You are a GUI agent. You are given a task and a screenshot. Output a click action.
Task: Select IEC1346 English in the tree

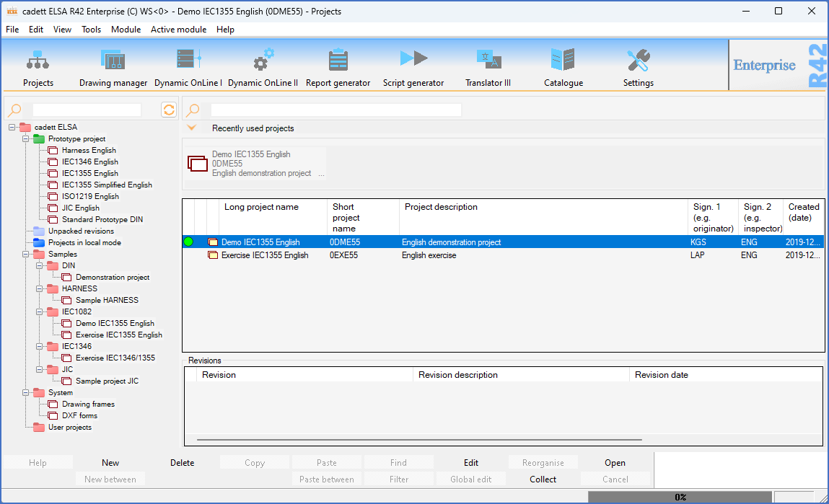(x=90, y=162)
